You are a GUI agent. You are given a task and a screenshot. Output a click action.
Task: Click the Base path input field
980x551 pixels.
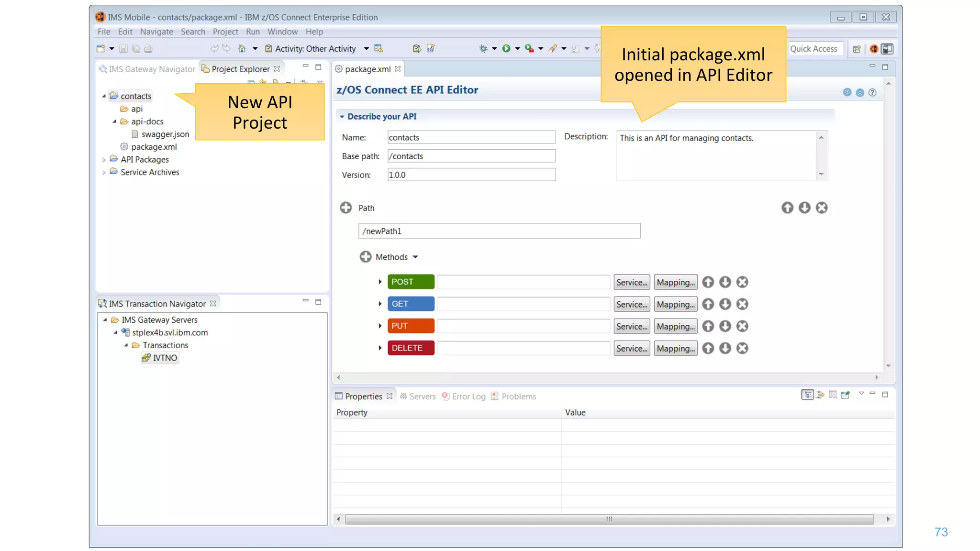(471, 156)
